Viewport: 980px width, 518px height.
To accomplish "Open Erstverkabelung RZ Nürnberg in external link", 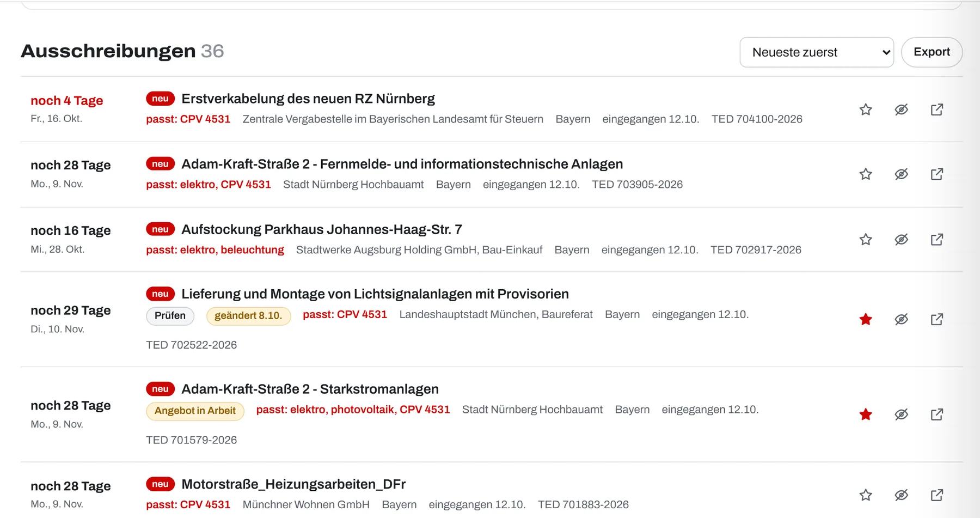I will pos(937,109).
